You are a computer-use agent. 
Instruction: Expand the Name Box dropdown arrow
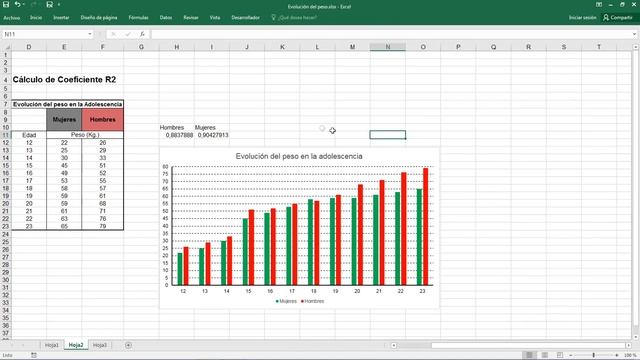[x=90, y=34]
